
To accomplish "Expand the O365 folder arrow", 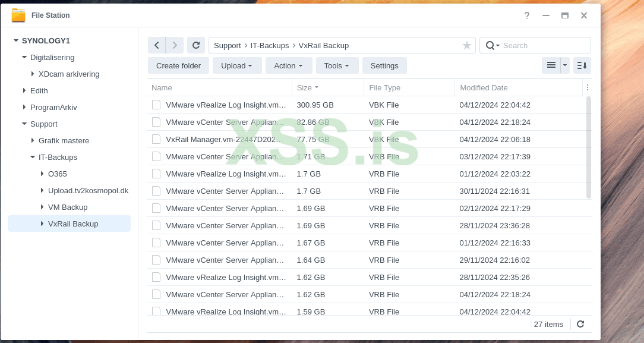I will [x=42, y=174].
